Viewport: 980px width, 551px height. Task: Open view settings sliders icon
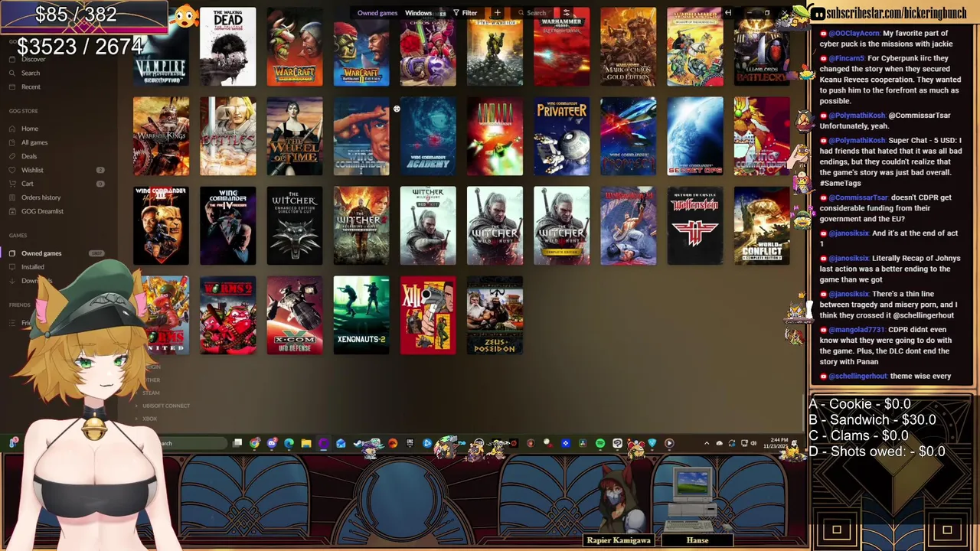567,12
